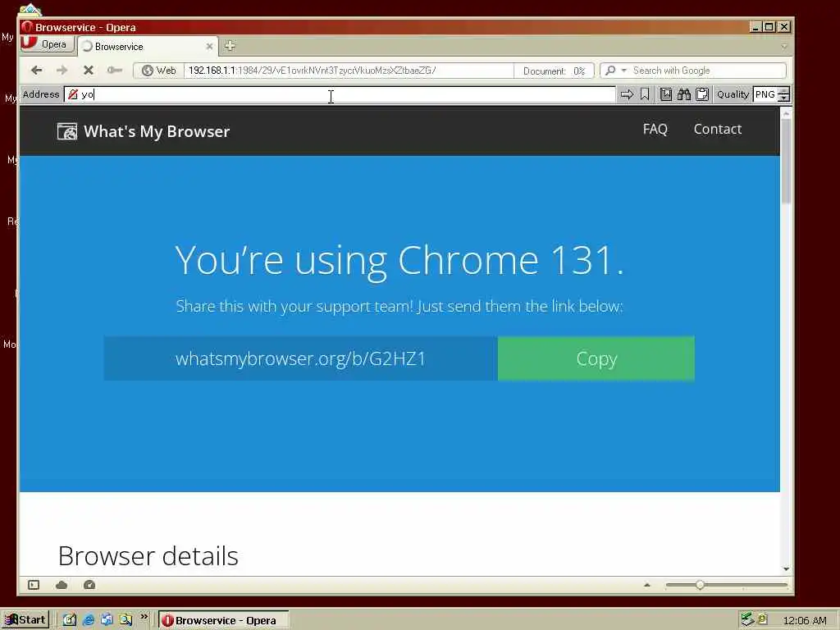
Task: Open the FAQ page link
Action: pos(655,129)
